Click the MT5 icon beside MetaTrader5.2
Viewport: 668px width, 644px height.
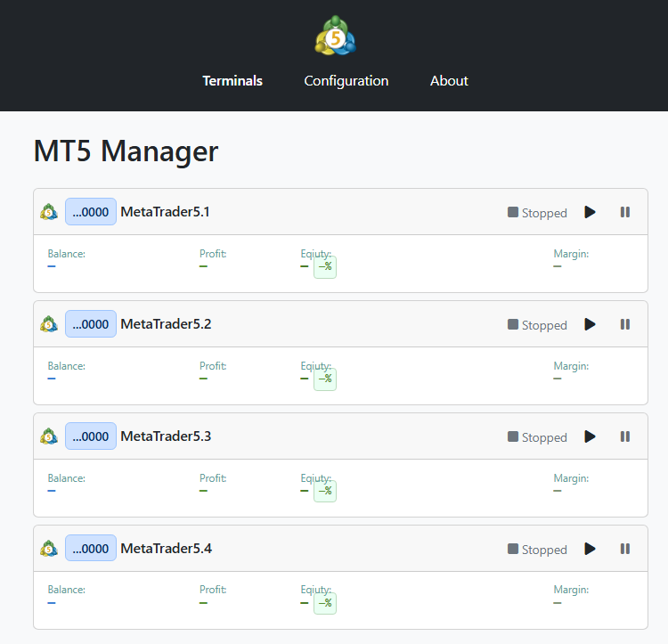tap(49, 324)
